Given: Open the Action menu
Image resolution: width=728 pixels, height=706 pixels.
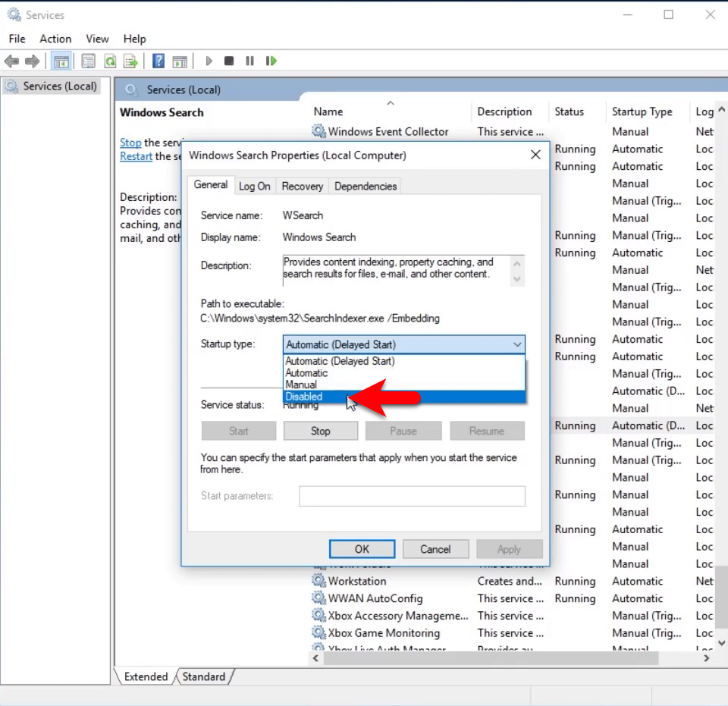Looking at the screenshot, I should tap(55, 39).
